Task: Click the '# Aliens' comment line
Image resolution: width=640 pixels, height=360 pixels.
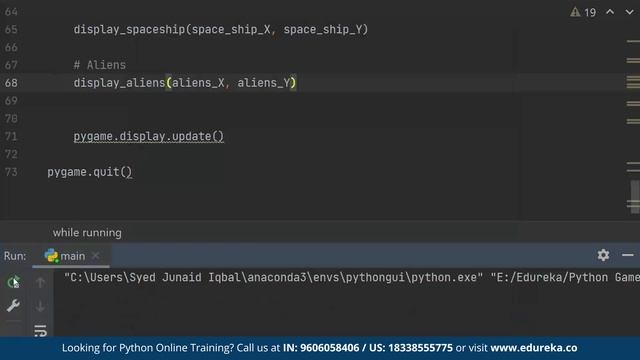Action: (x=100, y=65)
